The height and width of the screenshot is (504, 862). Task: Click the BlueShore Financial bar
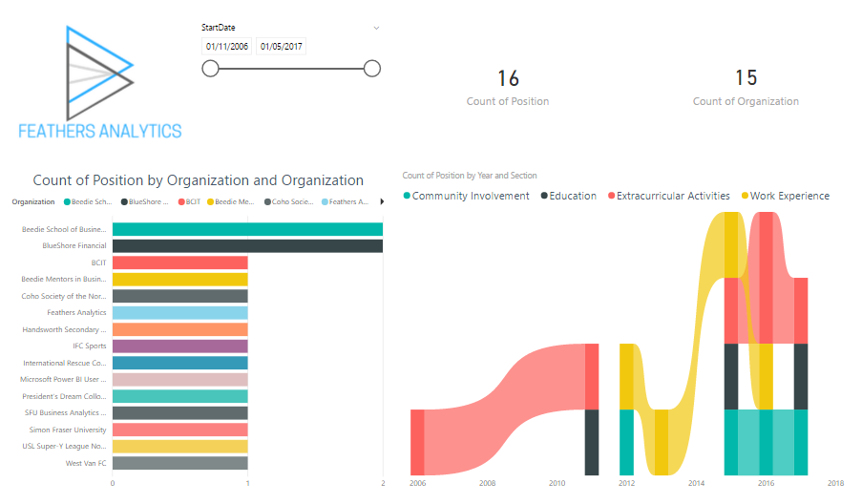click(x=247, y=245)
